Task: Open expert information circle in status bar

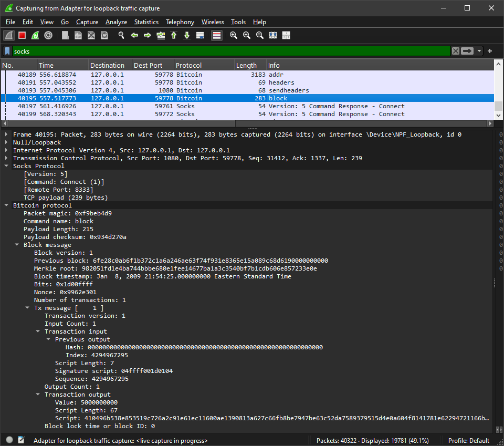Action: 9,440
